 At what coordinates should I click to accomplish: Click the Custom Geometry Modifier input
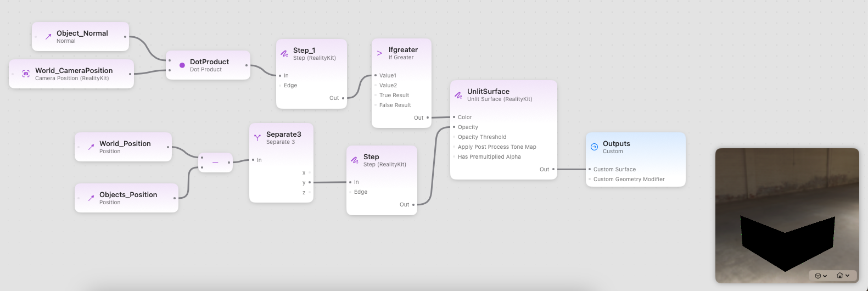pos(590,180)
